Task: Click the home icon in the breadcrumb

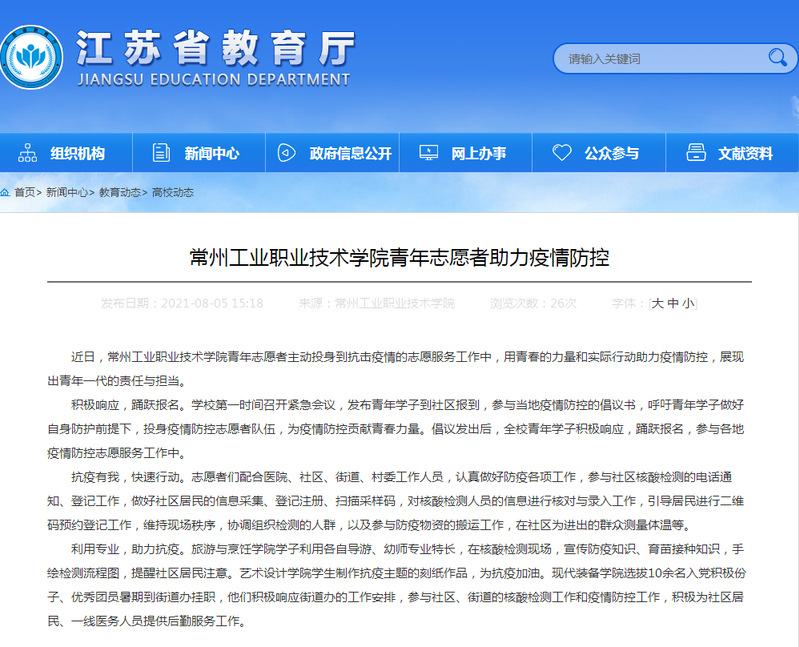Action: point(5,192)
